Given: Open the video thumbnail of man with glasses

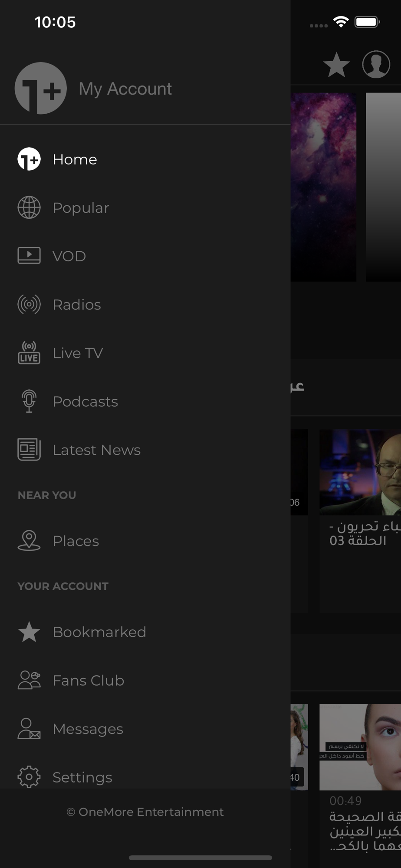Looking at the screenshot, I should (360, 472).
